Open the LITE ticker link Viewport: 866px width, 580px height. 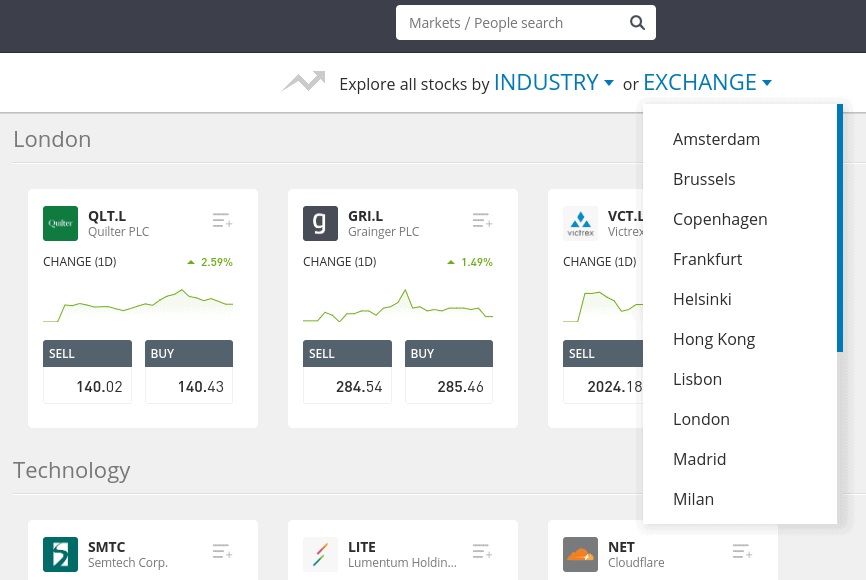(x=362, y=547)
